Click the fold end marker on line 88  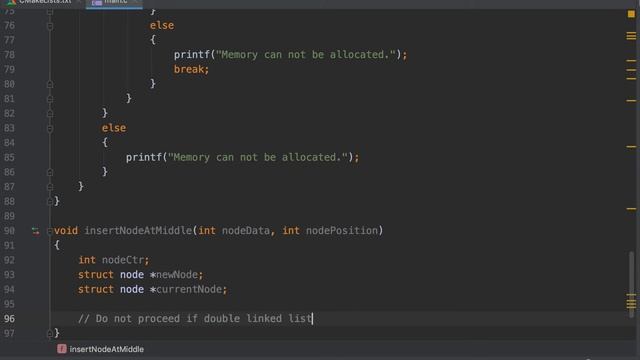(x=50, y=201)
